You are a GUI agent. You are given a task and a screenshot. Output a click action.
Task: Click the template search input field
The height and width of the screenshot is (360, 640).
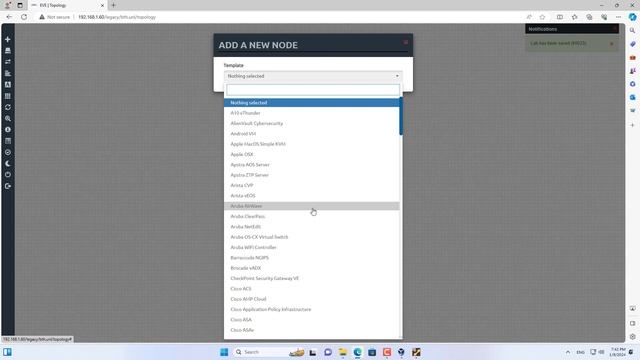click(313, 90)
